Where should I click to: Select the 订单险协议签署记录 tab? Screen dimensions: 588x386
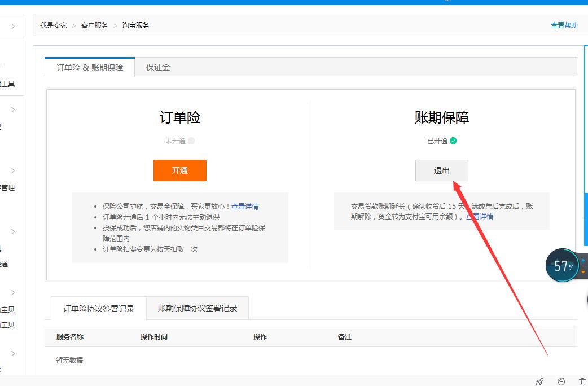98,308
